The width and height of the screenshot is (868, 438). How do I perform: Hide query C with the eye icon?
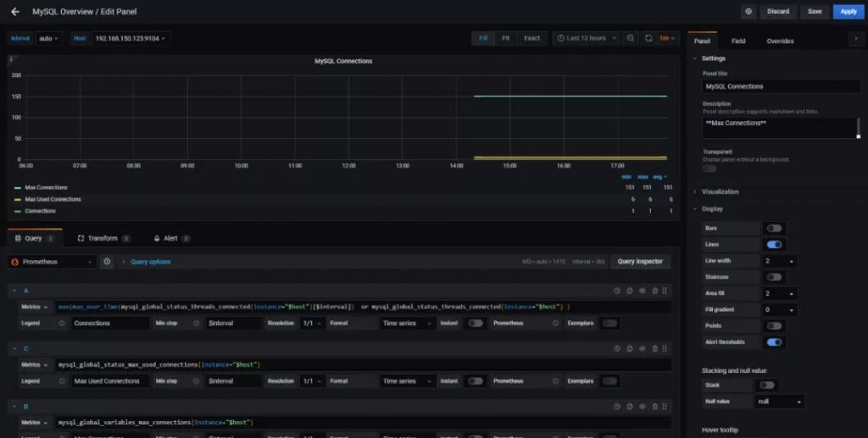pos(643,349)
